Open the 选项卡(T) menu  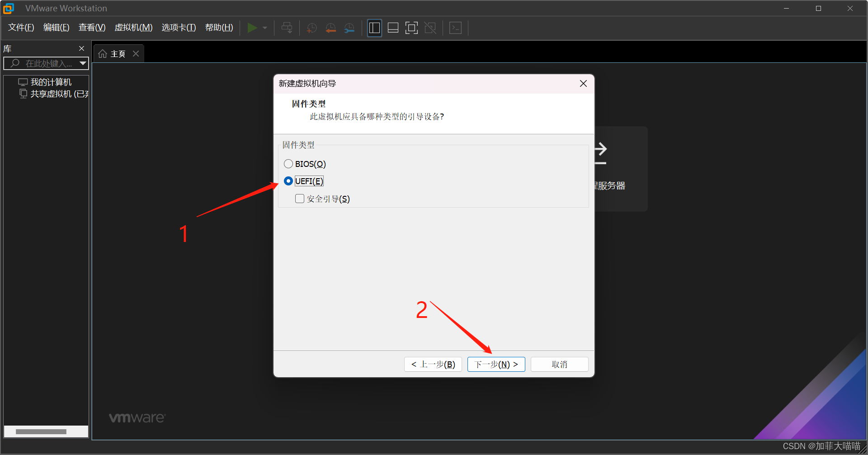pos(179,28)
